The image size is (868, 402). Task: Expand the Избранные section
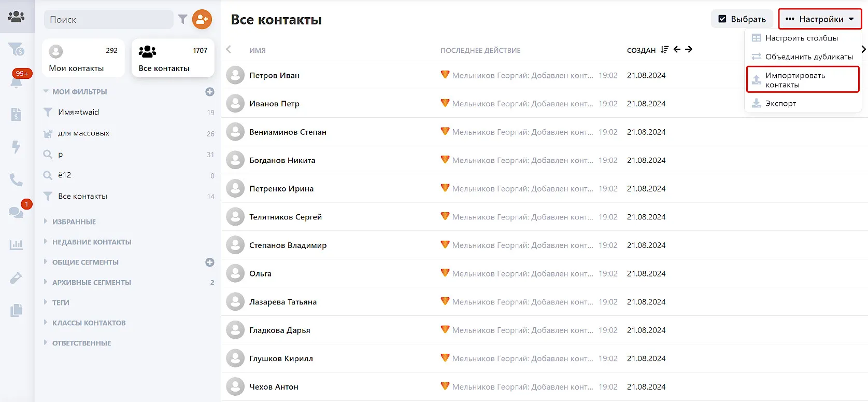[74, 221]
